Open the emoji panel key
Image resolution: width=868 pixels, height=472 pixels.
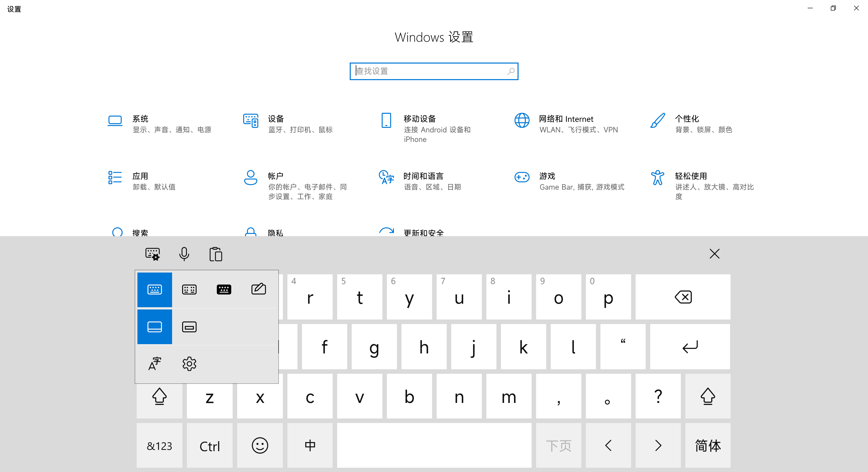point(260,445)
